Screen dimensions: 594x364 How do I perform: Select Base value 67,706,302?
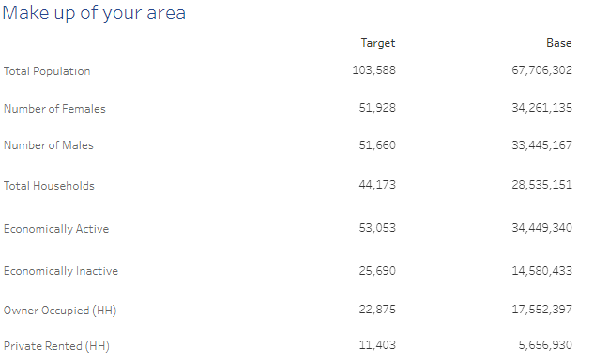541,70
